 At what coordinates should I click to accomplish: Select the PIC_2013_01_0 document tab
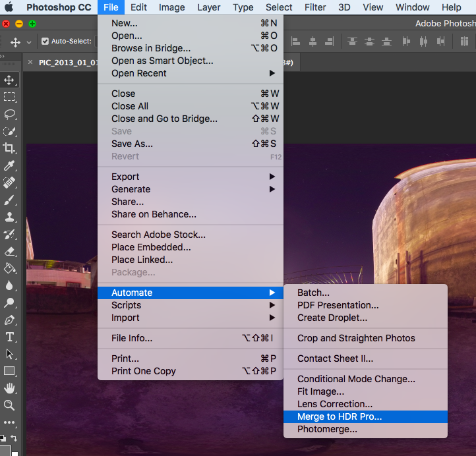pyautogui.click(x=69, y=63)
